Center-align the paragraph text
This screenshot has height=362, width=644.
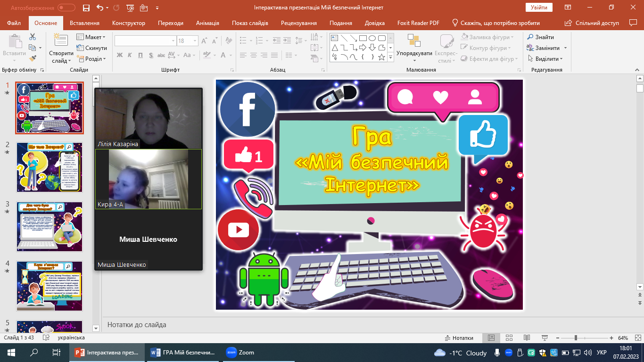254,55
